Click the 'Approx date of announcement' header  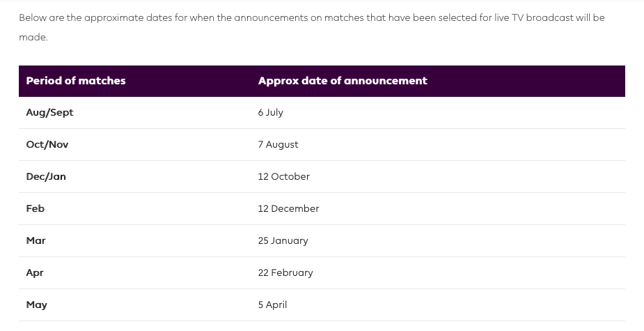[x=343, y=81]
